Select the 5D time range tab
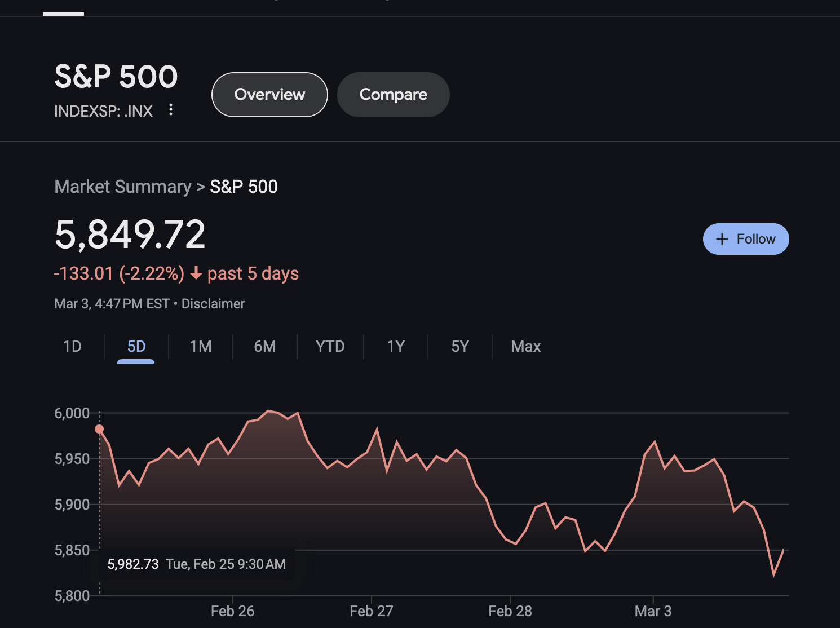Screen dimensions: 840x628 (x=136, y=346)
